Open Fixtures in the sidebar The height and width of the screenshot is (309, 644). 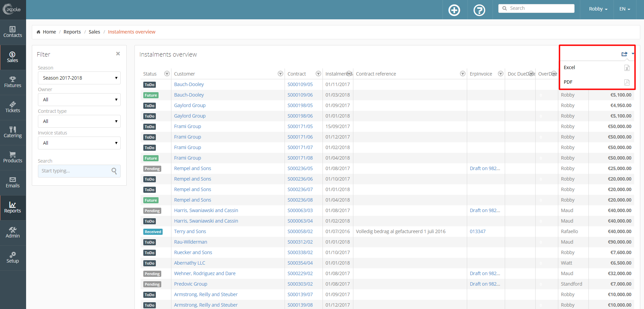(x=13, y=82)
